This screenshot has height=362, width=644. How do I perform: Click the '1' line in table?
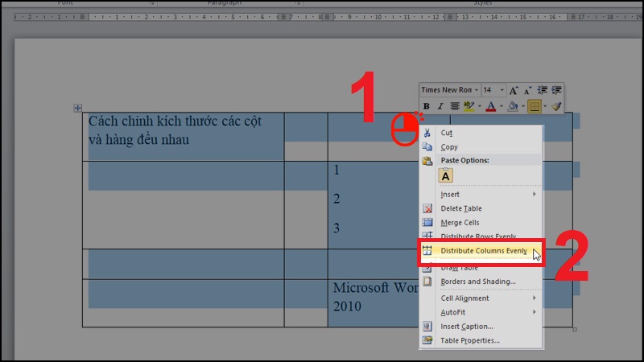pyautogui.click(x=336, y=170)
